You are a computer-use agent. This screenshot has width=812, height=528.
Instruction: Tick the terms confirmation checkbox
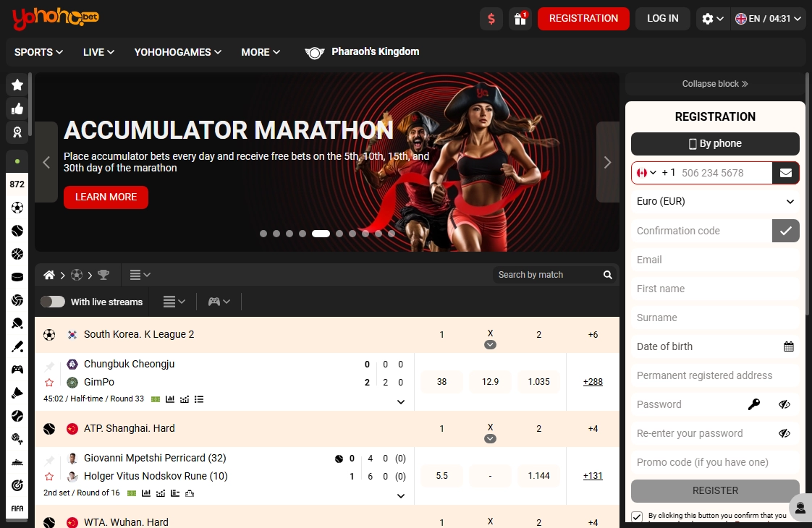click(x=637, y=516)
